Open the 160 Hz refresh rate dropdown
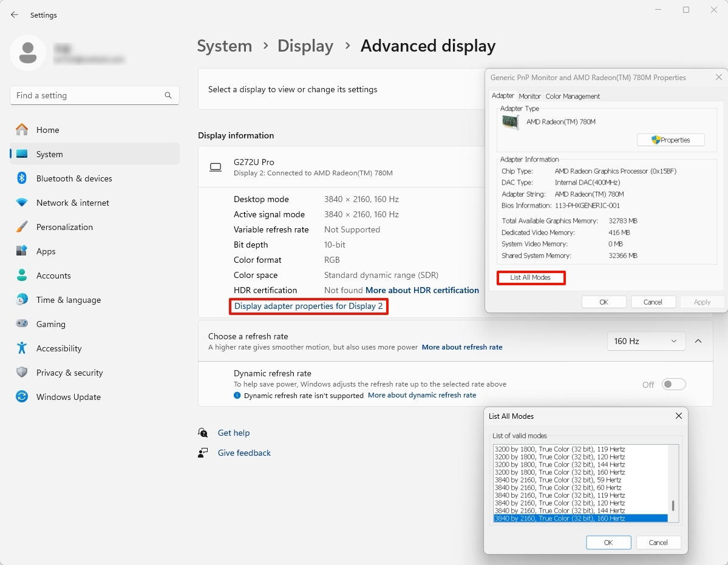The height and width of the screenshot is (565, 728). click(645, 341)
